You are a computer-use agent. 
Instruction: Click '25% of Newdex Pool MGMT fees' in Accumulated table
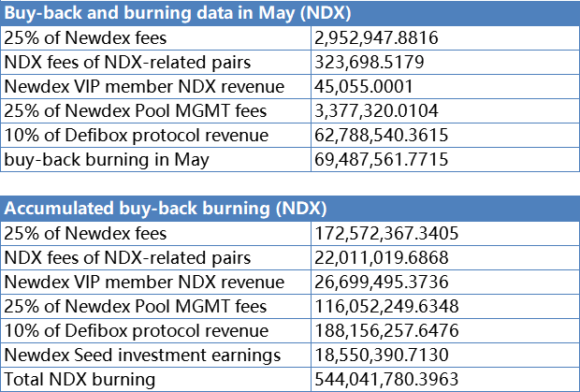pyautogui.click(x=136, y=307)
